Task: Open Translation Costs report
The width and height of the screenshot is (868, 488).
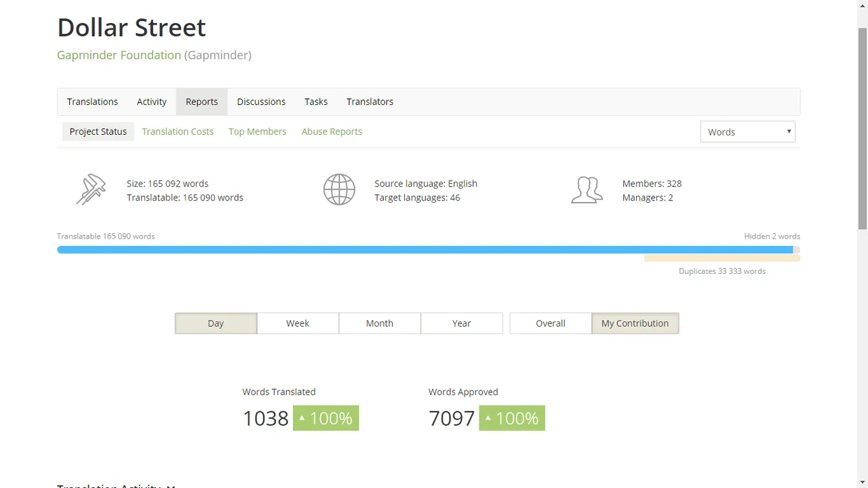Action: pos(178,131)
